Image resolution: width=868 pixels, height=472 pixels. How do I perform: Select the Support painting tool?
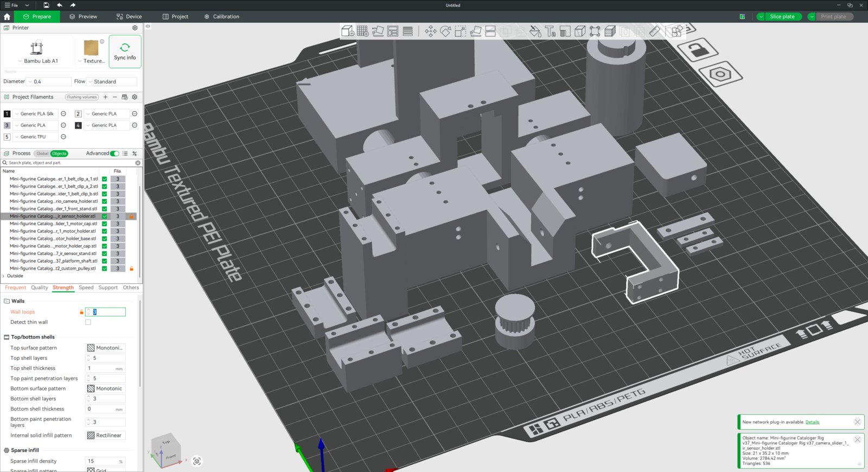(x=565, y=31)
